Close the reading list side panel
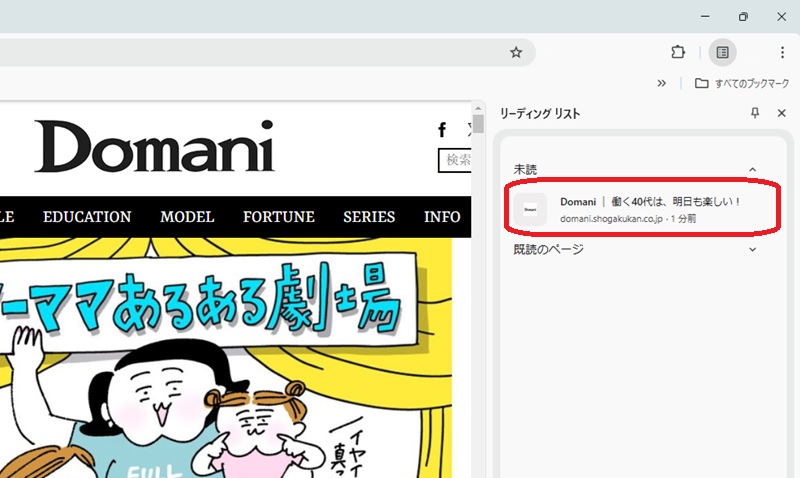Screen dimensions: 800x478 (x=782, y=113)
